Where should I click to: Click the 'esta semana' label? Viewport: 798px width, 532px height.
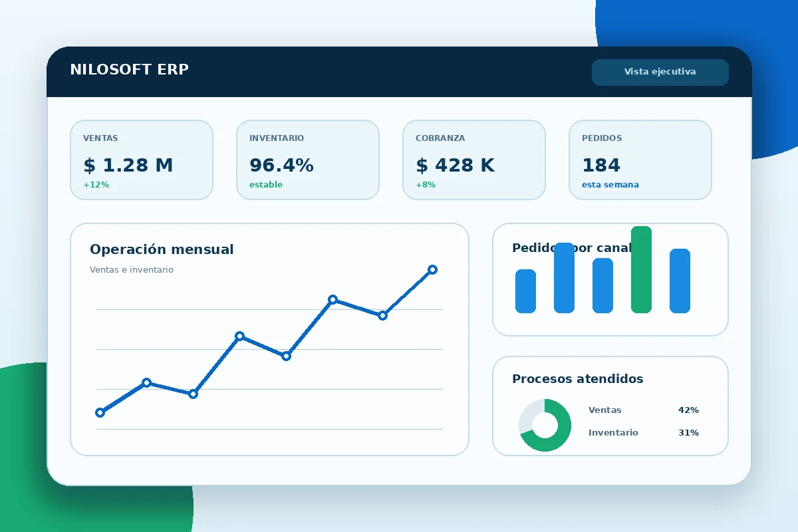coord(610,185)
